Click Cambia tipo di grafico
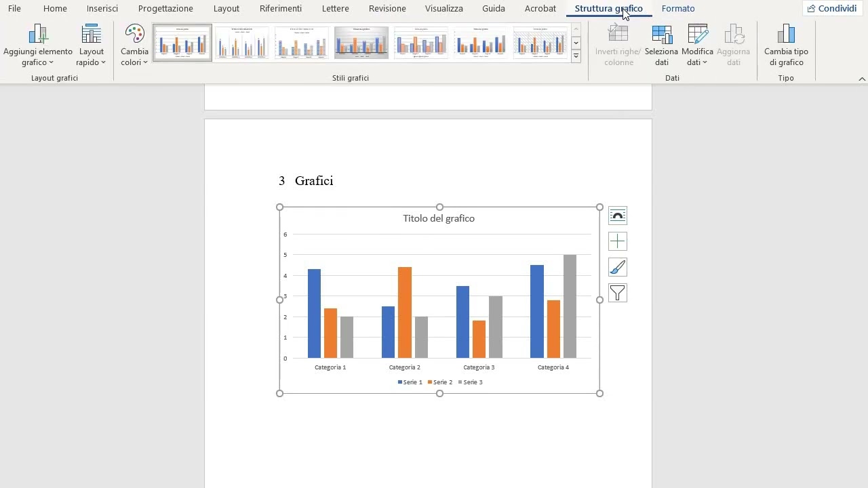 [x=786, y=45]
